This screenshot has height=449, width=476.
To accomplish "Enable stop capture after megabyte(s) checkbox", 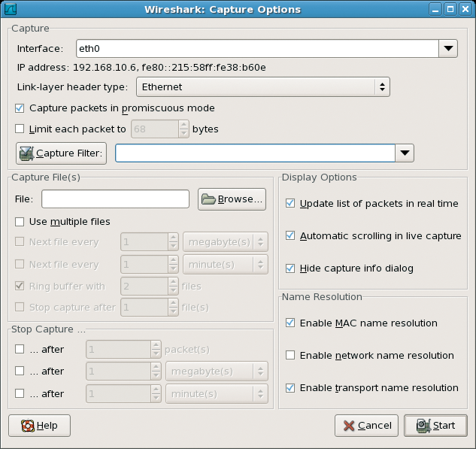I will coord(20,371).
